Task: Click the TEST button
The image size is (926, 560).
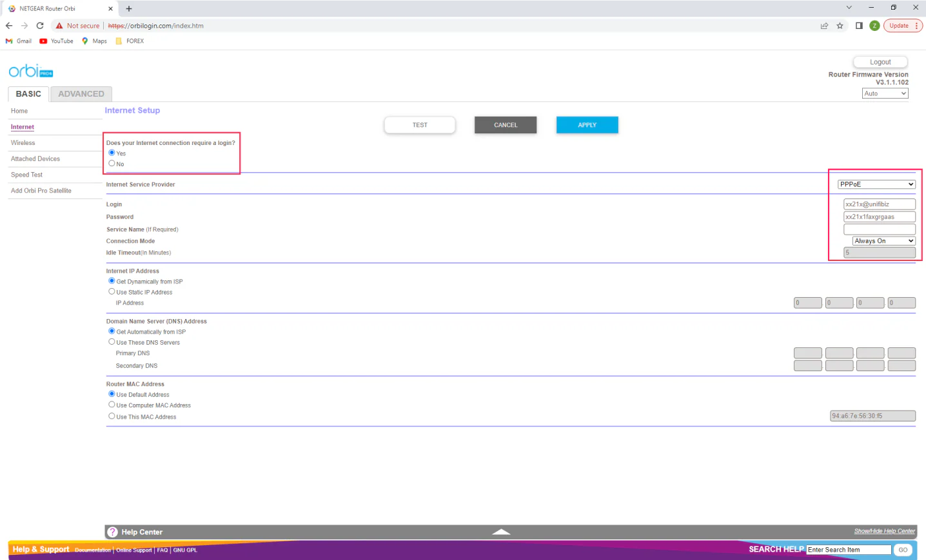Action: (420, 125)
